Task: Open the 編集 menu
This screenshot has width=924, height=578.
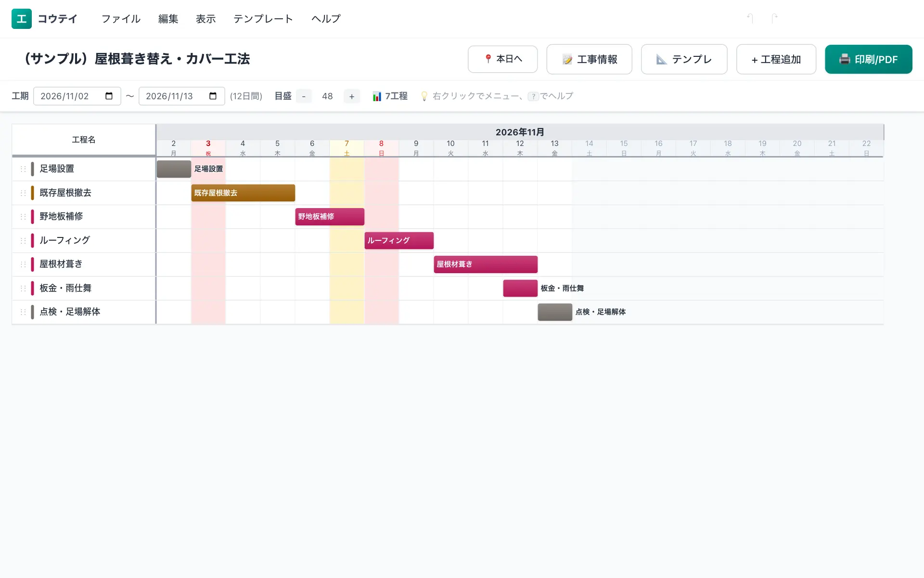Action: coord(168,19)
